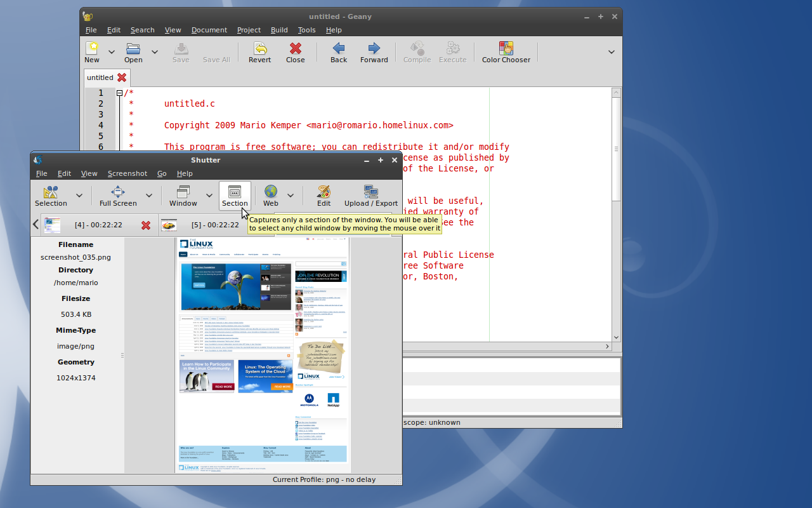
Task: Click the Selection capture tool in Shutter
Action: (51, 196)
